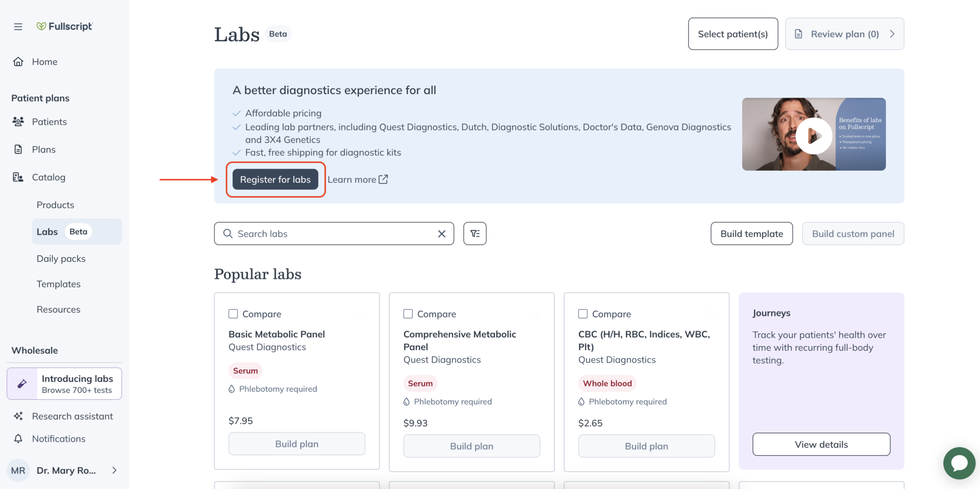
Task: Open the Research assistant
Action: [x=72, y=416]
